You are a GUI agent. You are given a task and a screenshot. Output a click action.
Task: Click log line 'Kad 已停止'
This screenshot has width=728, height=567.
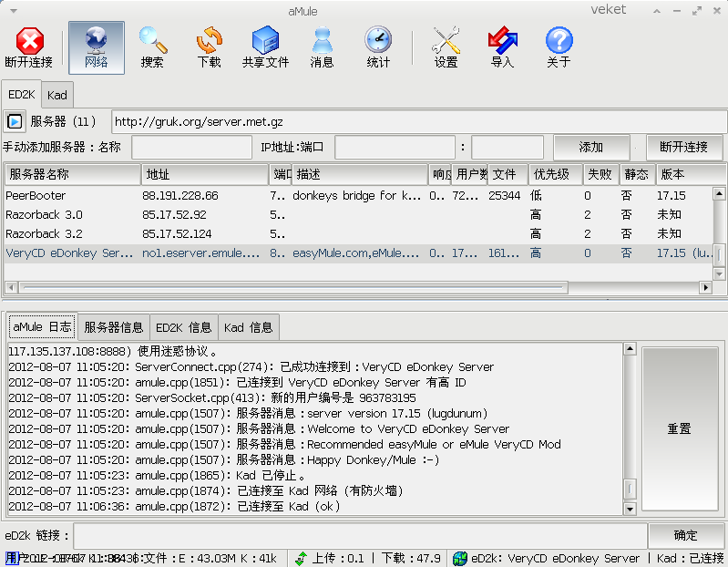[272, 476]
